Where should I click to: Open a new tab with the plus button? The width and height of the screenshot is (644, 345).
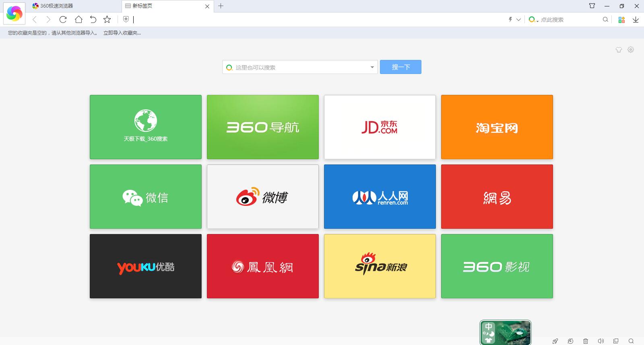coord(221,6)
